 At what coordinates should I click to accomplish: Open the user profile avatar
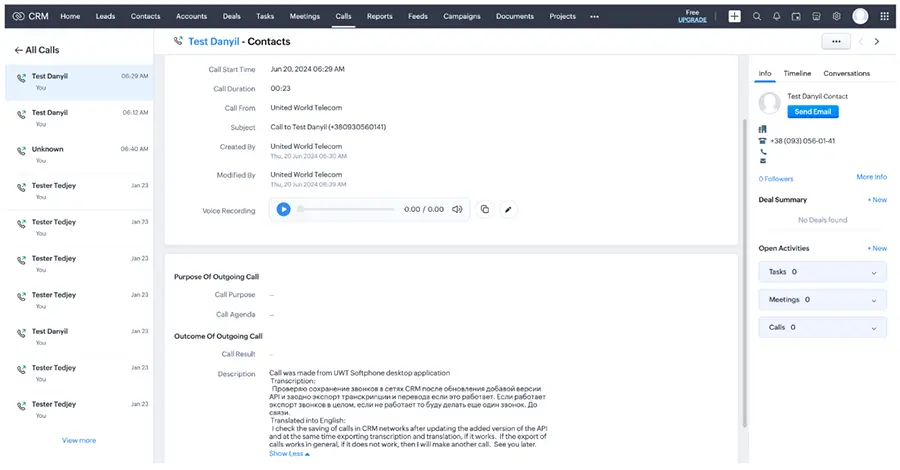[860, 16]
